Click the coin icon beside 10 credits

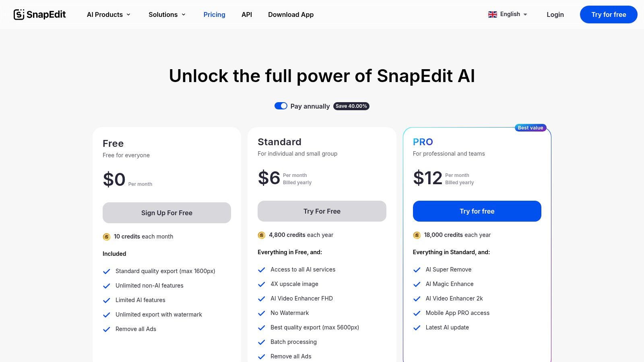point(107,237)
